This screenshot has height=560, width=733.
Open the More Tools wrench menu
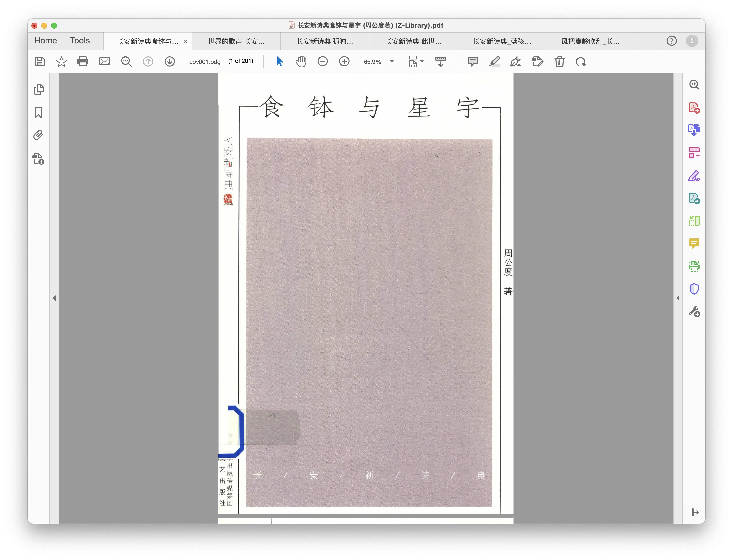(694, 312)
